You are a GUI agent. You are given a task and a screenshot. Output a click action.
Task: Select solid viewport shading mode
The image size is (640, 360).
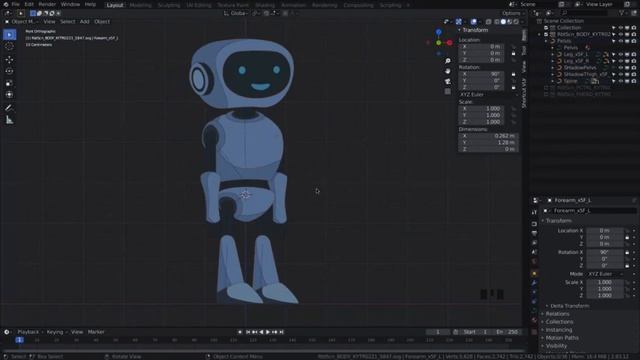(503, 22)
